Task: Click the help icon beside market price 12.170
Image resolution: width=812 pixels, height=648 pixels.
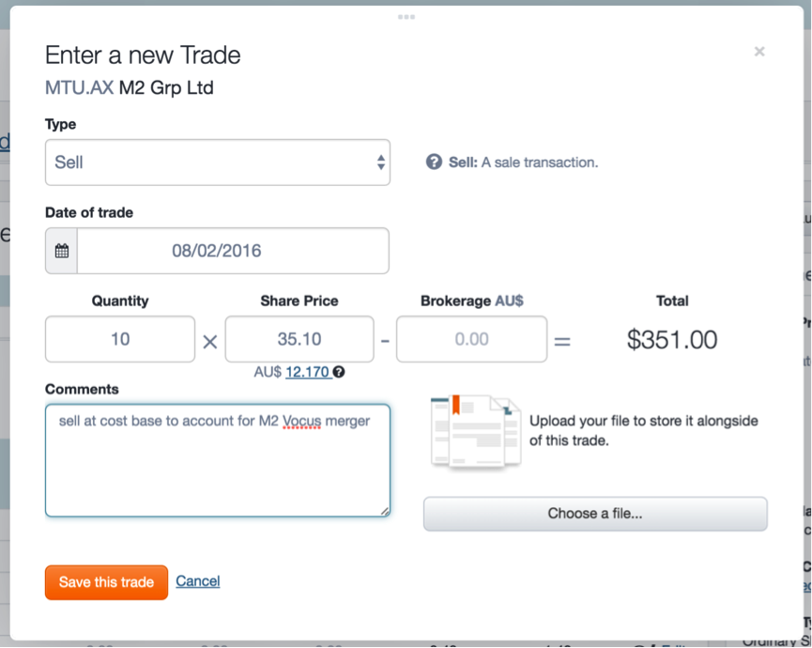Action: [x=337, y=372]
